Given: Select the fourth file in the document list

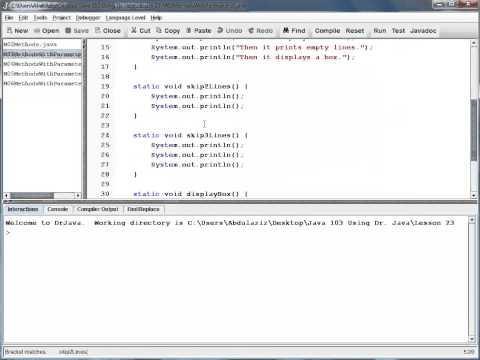Looking at the screenshot, I should click(42, 73).
